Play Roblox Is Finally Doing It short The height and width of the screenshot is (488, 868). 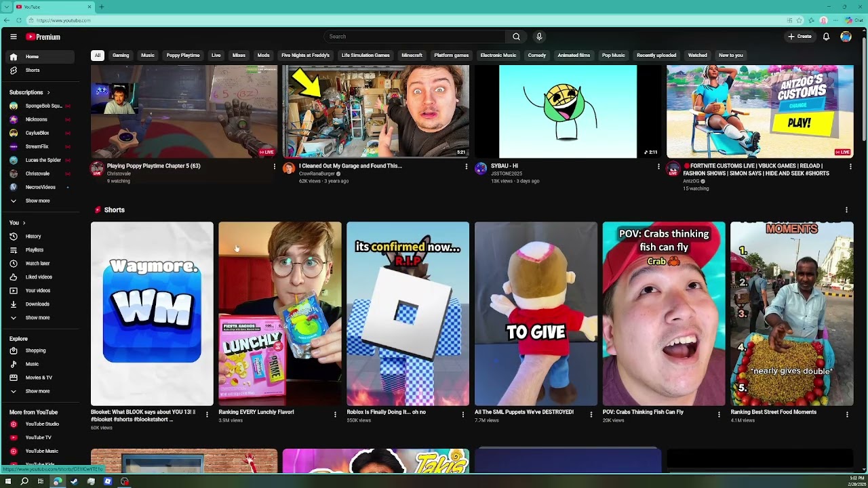pos(408,314)
